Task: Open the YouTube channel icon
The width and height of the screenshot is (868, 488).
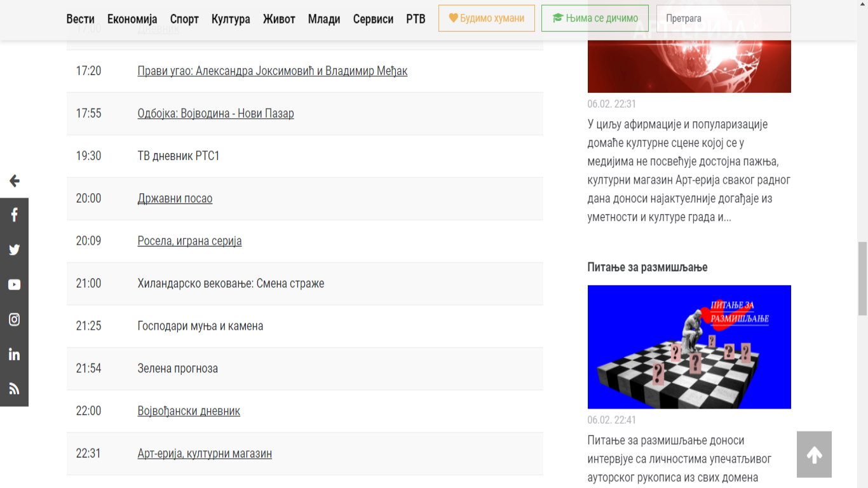Action: pos(14,285)
